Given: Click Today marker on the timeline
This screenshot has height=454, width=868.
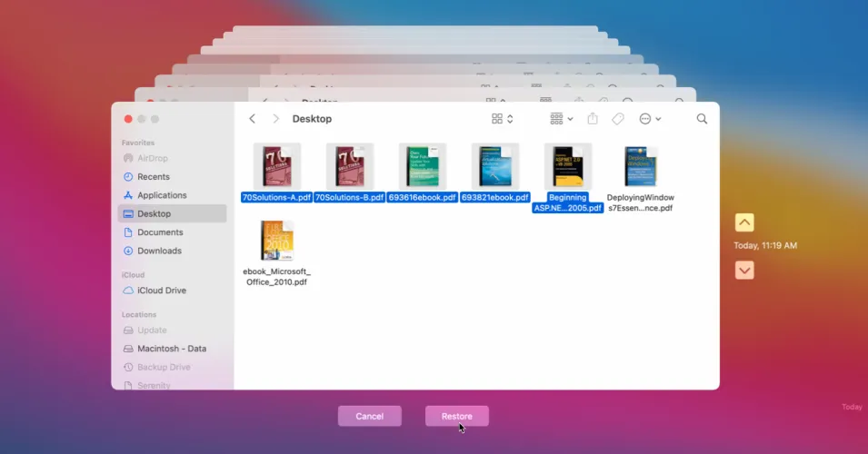Looking at the screenshot, I should tap(852, 407).
